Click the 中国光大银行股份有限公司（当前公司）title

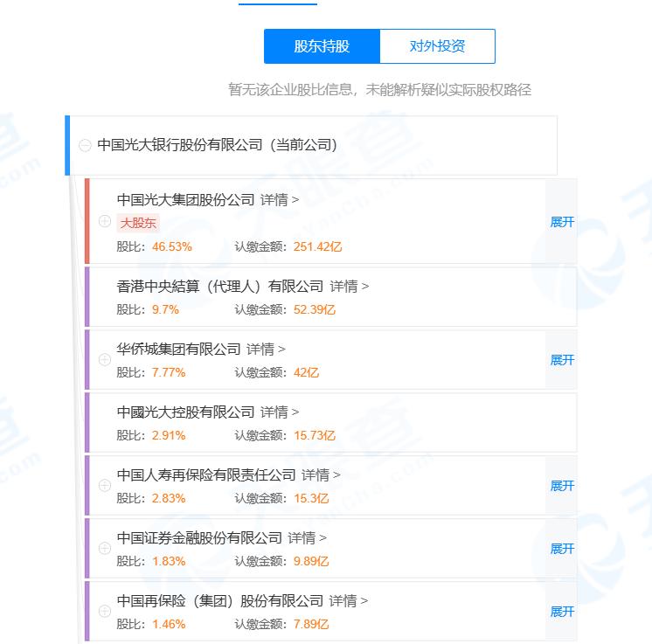[217, 145]
